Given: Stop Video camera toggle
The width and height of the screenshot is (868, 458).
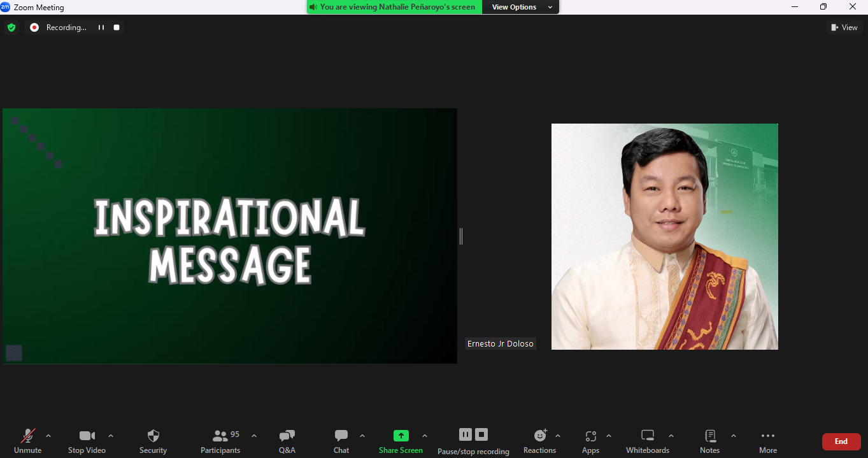Looking at the screenshot, I should point(87,436).
